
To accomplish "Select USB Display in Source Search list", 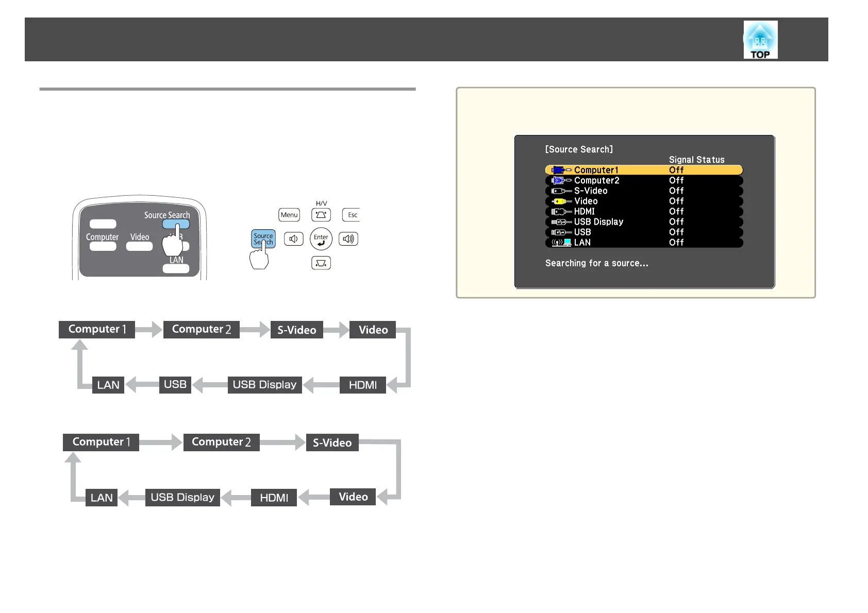I will click(x=644, y=222).
